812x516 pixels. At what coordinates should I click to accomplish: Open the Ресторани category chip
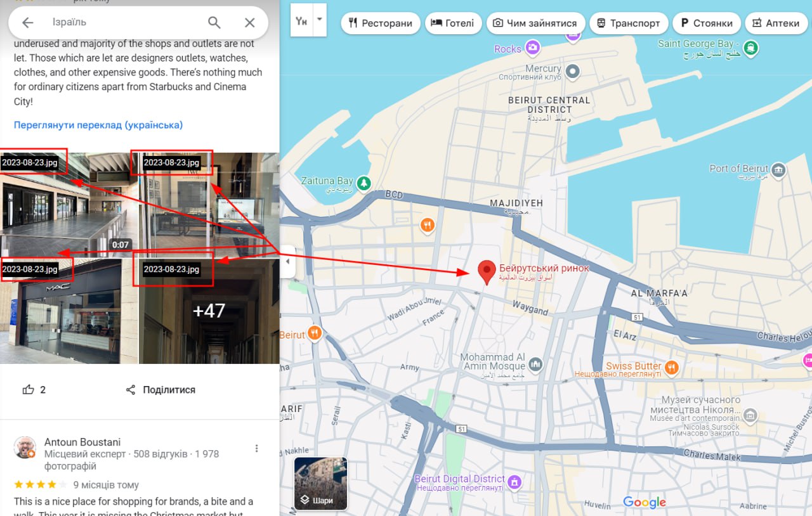[x=381, y=23]
